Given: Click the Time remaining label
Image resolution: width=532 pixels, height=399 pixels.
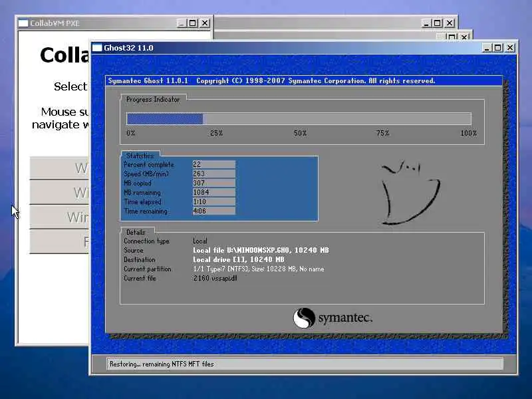Looking at the screenshot, I should pyautogui.click(x=146, y=211).
